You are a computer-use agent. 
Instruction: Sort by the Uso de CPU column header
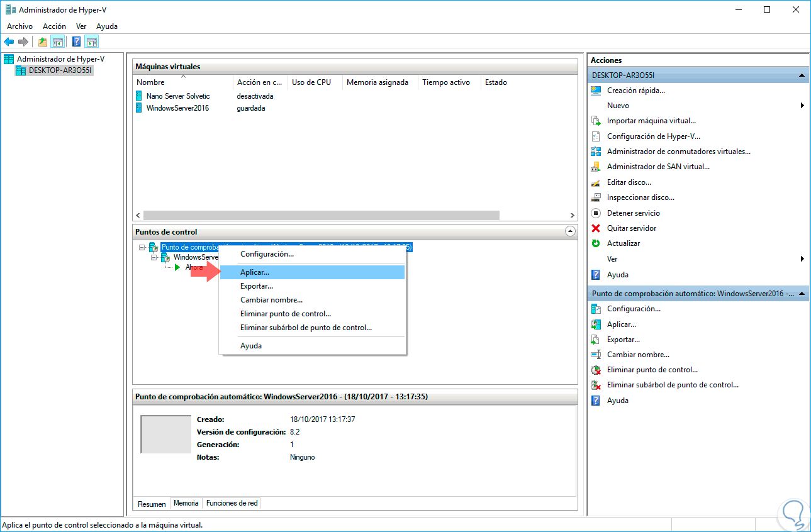click(x=315, y=82)
